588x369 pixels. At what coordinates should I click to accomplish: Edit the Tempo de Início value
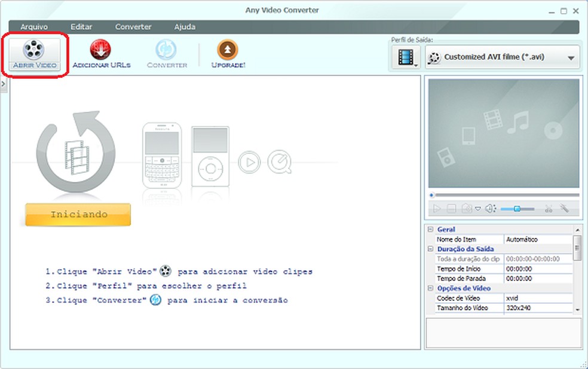tap(538, 269)
